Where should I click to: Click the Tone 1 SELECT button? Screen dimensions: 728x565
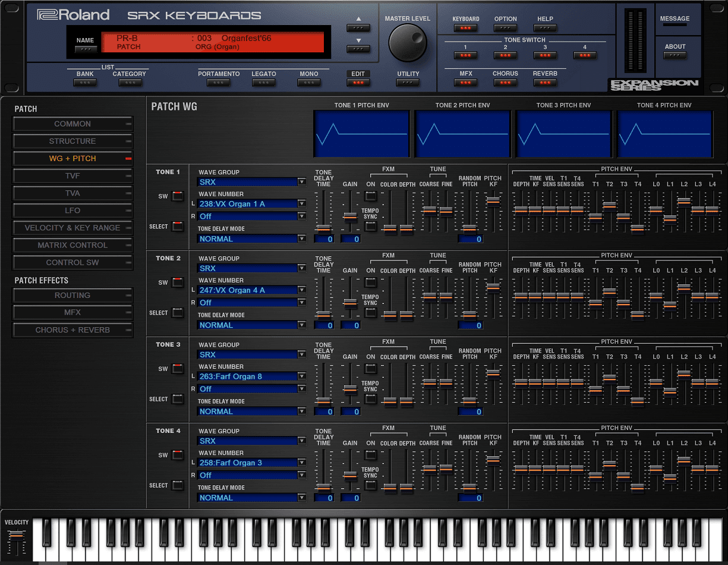[x=178, y=226]
